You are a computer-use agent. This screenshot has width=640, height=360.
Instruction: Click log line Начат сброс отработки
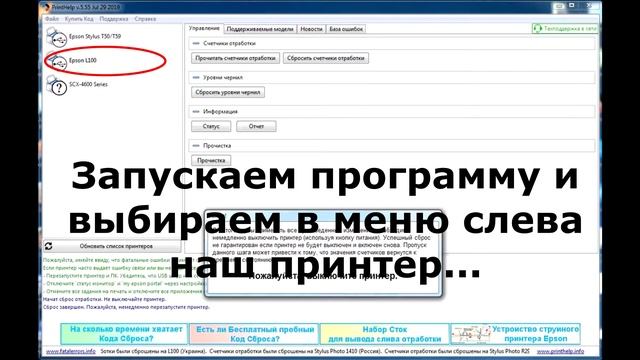(104, 299)
